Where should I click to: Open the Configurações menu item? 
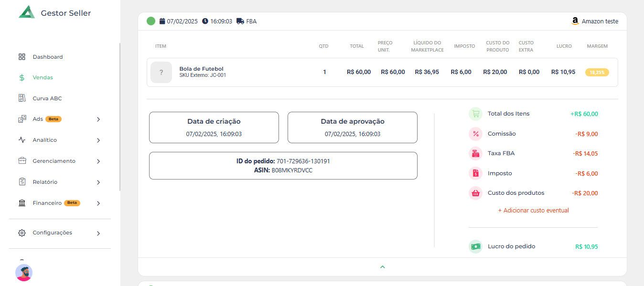pos(52,233)
